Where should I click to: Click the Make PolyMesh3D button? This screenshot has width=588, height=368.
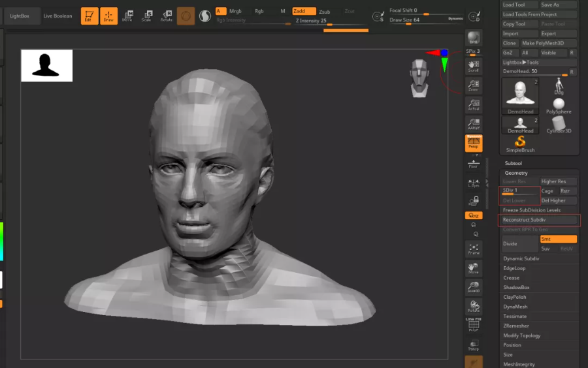[548, 43]
